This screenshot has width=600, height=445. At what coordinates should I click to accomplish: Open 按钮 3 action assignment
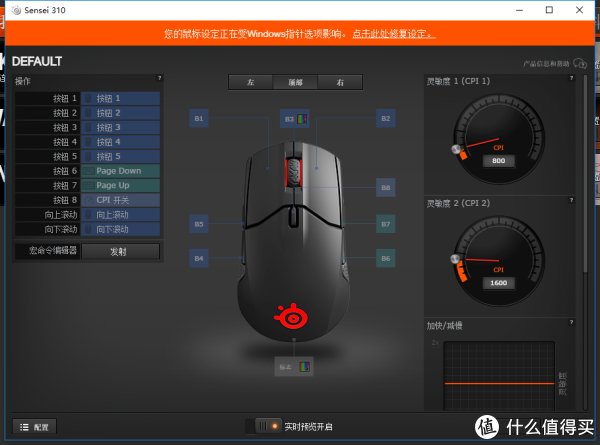(x=121, y=127)
